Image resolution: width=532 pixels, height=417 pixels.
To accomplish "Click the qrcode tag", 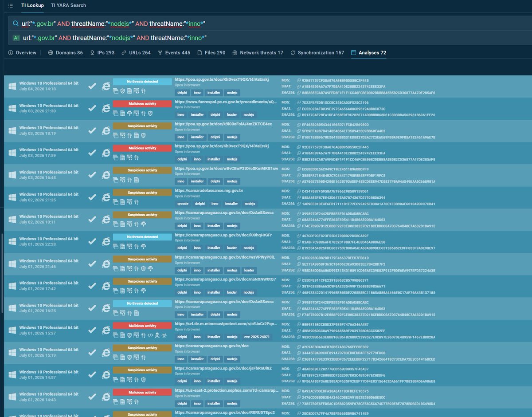I will pyautogui.click(x=182, y=204).
